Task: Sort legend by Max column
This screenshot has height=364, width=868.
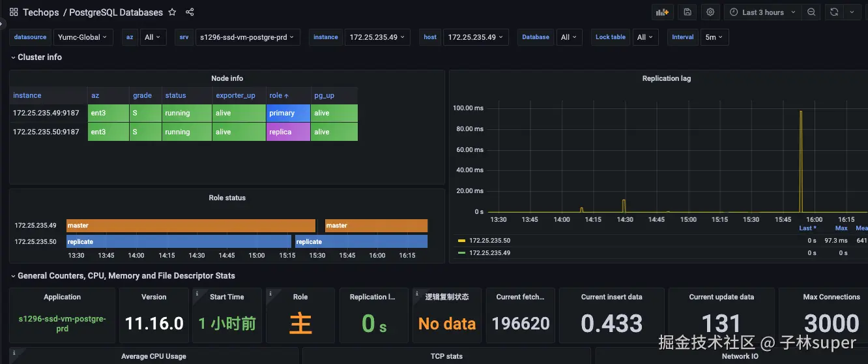Action: [841, 228]
